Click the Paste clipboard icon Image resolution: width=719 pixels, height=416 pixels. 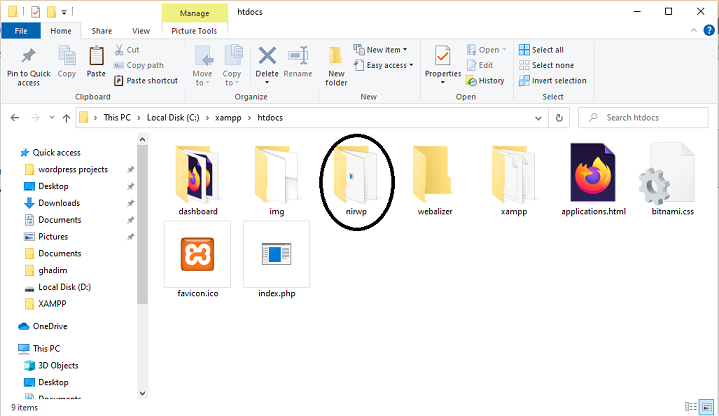[x=96, y=56]
